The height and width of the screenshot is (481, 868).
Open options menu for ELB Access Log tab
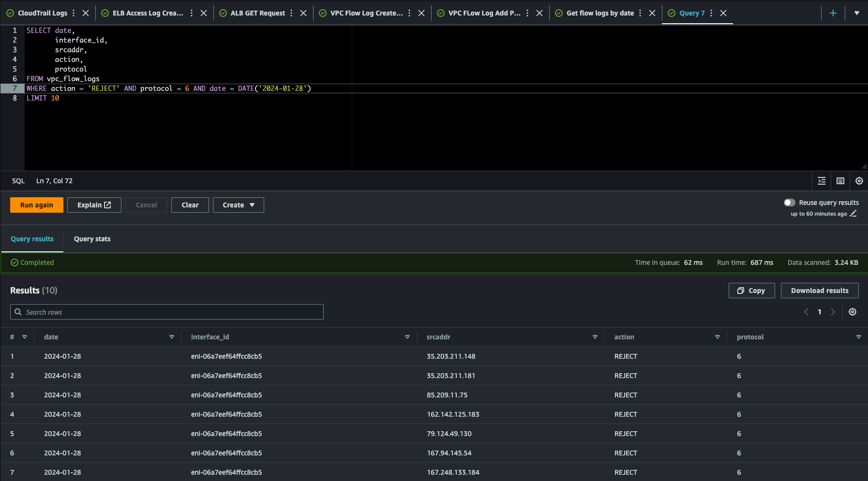pos(192,13)
